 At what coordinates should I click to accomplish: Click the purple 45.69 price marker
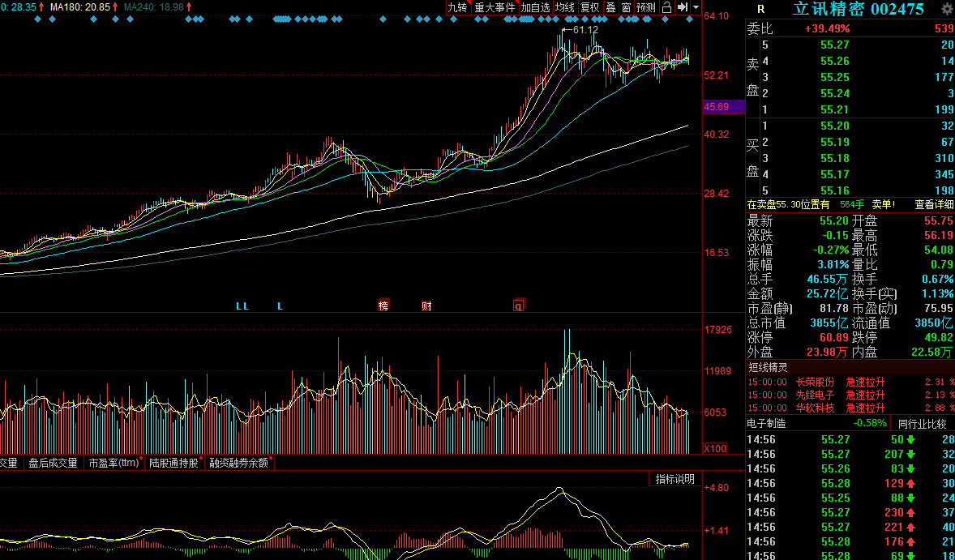(717, 107)
